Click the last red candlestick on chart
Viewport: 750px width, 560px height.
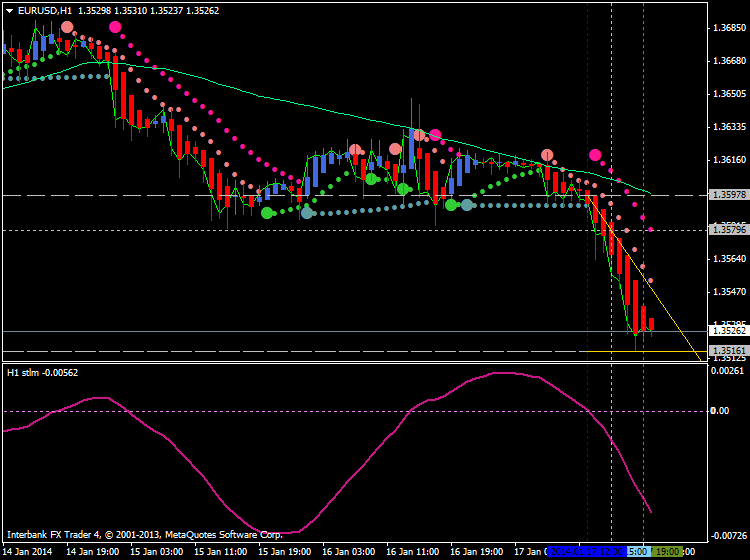tap(652, 324)
